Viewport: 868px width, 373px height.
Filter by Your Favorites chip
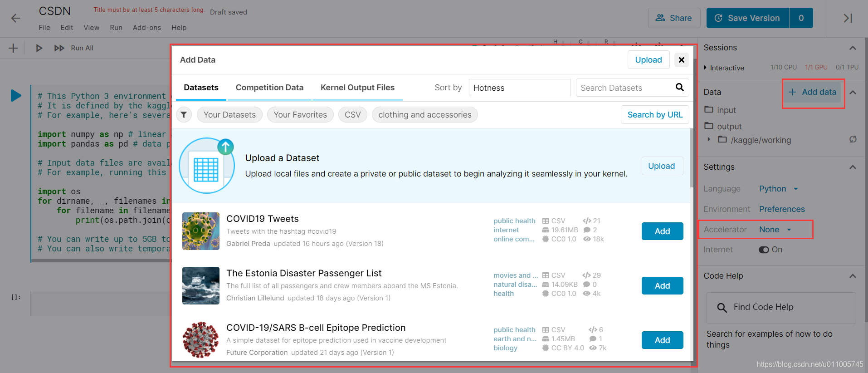(x=300, y=115)
